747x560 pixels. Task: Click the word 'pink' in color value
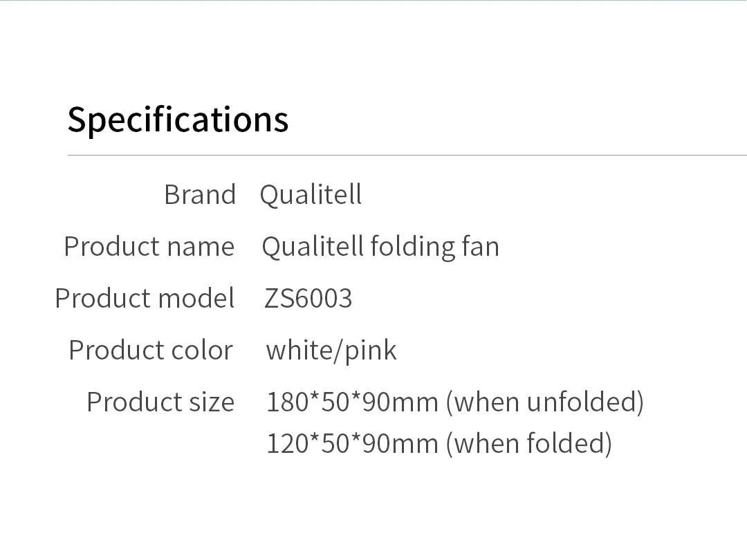click(370, 351)
